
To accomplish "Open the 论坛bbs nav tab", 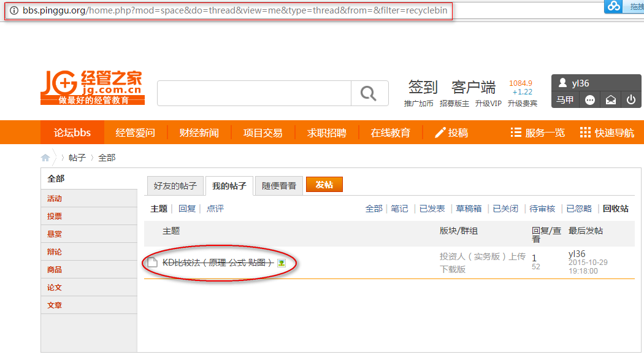I will [72, 132].
